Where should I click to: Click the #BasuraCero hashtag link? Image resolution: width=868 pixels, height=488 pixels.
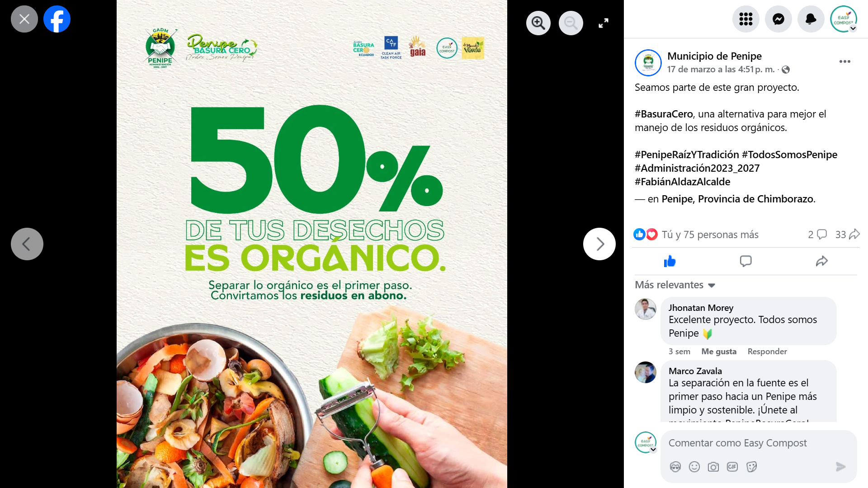(x=664, y=114)
